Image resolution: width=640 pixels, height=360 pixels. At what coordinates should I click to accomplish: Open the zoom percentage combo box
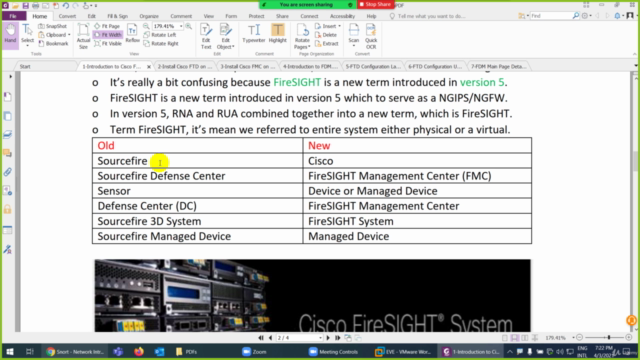pyautogui.click(x=167, y=26)
